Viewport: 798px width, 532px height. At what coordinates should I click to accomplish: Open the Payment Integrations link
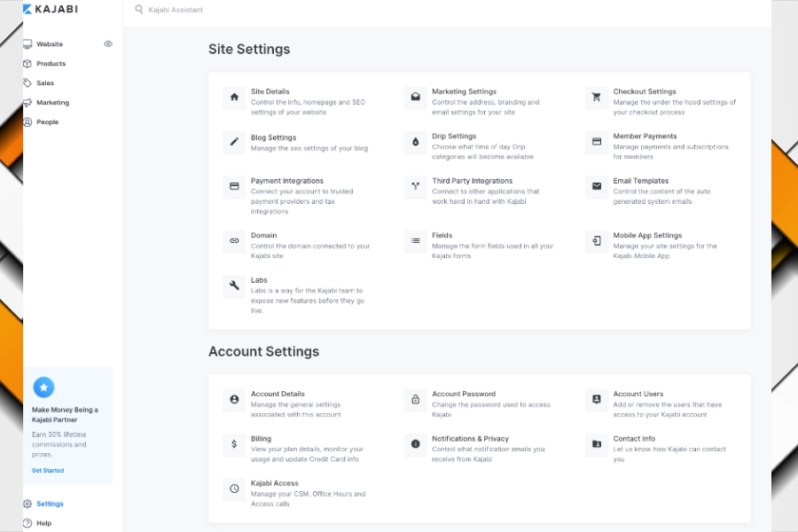point(287,181)
